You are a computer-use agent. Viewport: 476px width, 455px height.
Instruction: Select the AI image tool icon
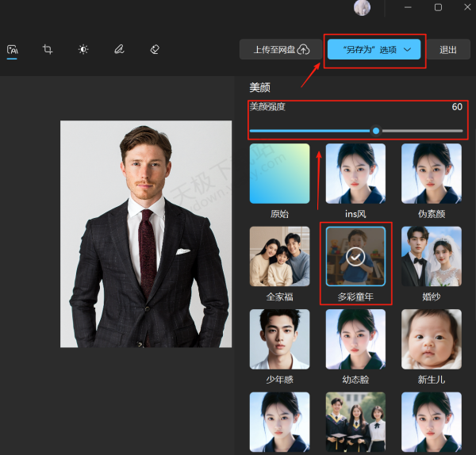pos(12,49)
